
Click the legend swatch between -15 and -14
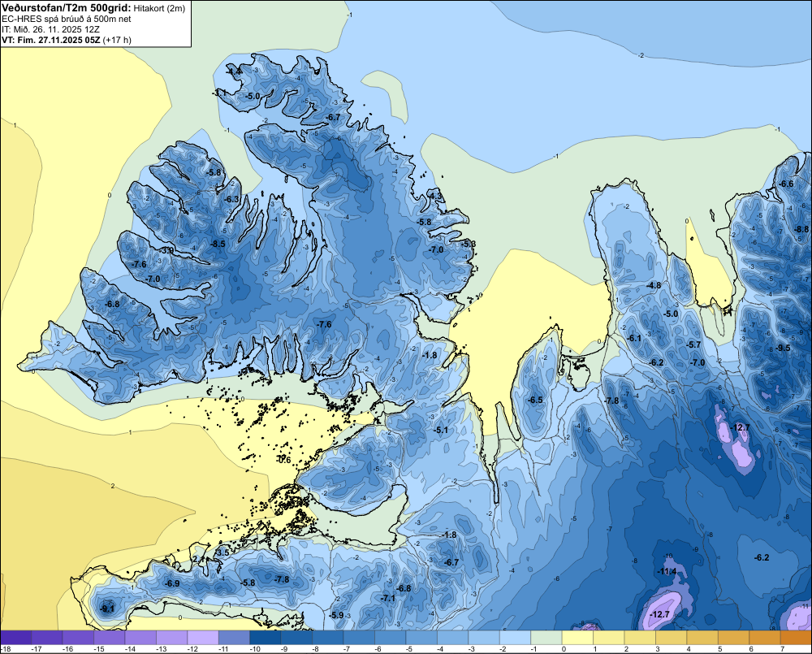110,638
